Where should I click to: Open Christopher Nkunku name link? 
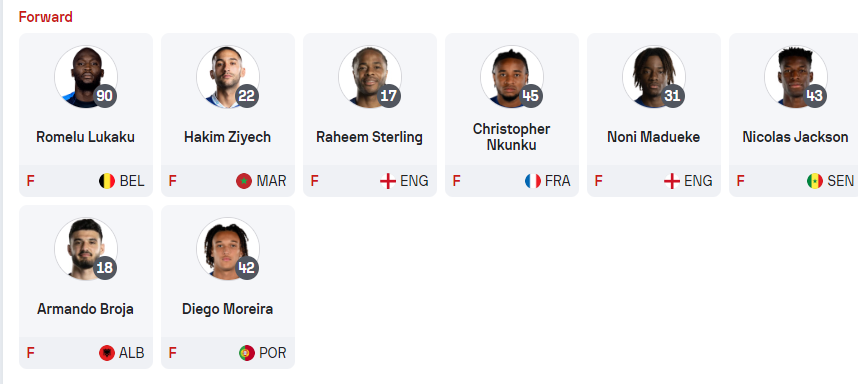coord(512,137)
